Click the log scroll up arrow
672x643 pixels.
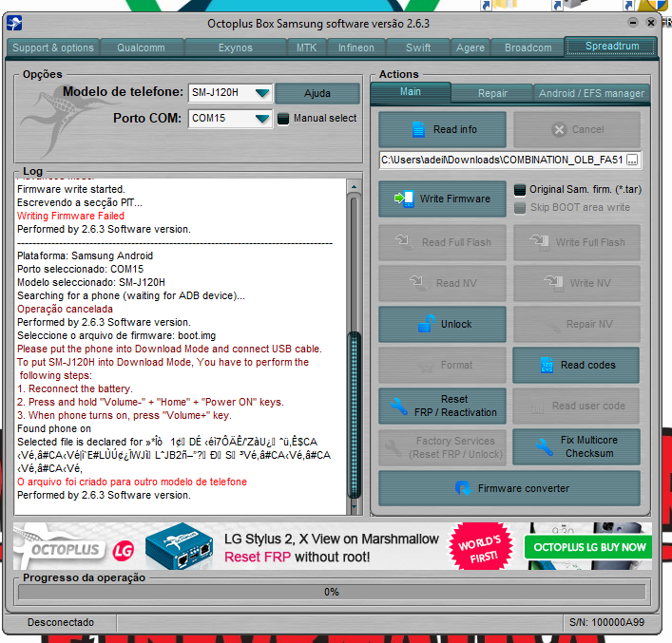[x=355, y=186]
